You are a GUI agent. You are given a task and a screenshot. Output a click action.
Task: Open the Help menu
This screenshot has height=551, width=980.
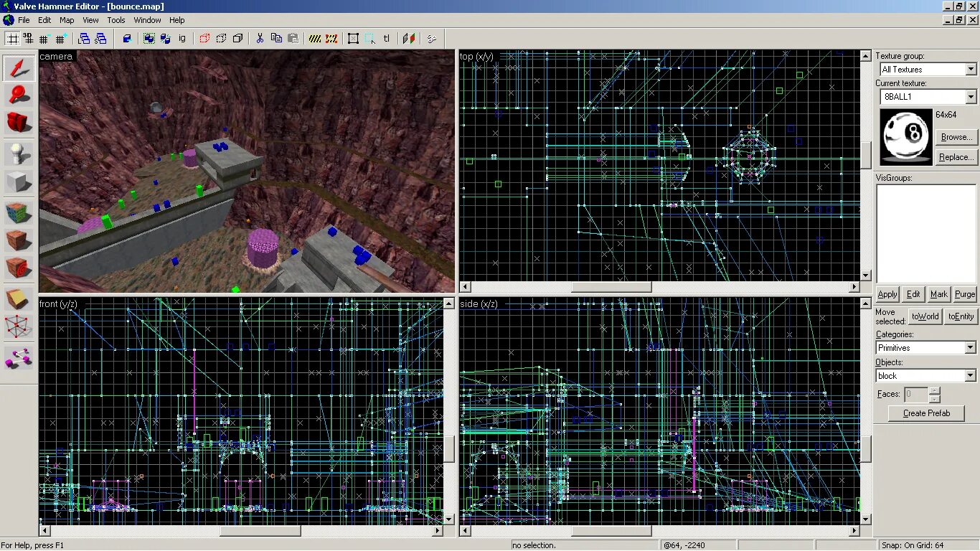[x=176, y=20]
